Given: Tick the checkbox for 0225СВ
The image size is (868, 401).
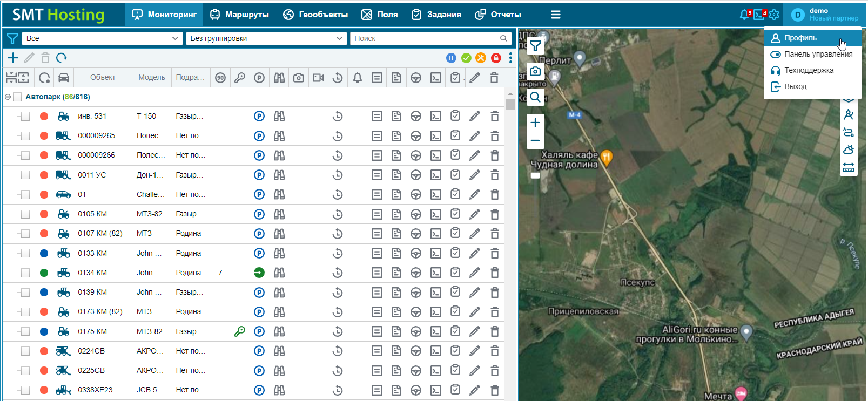Looking at the screenshot, I should (25, 370).
